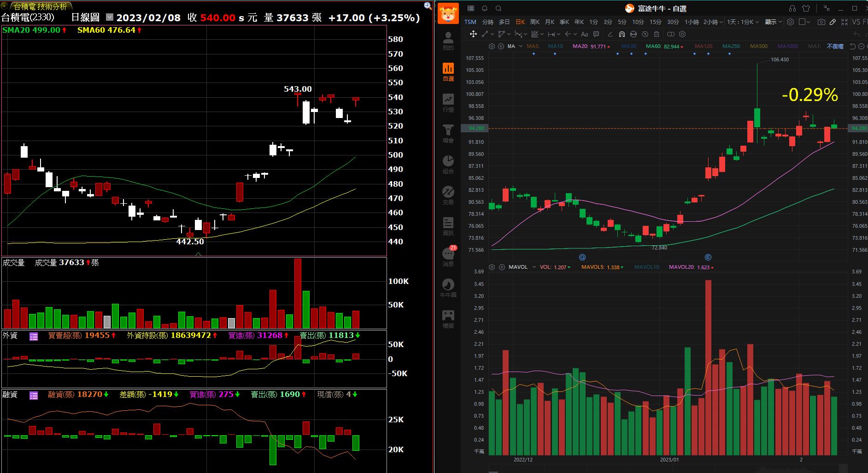Open the skin theme shirt icon

pos(806,8)
